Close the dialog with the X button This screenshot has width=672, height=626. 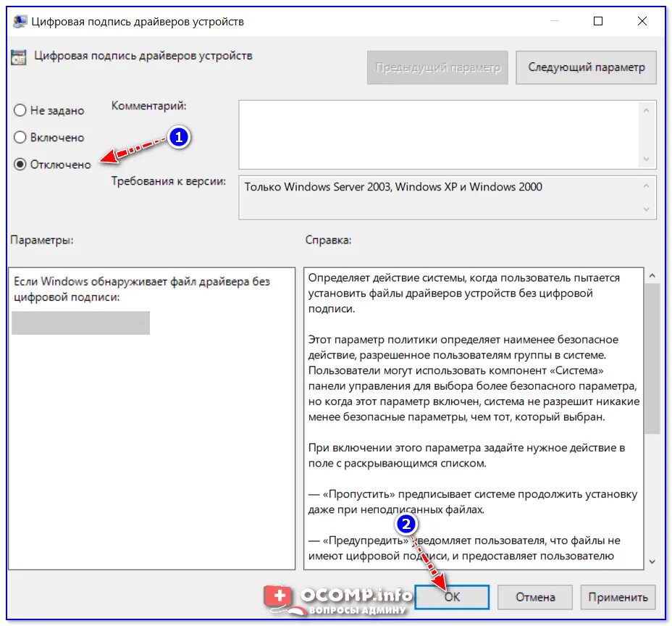point(642,21)
